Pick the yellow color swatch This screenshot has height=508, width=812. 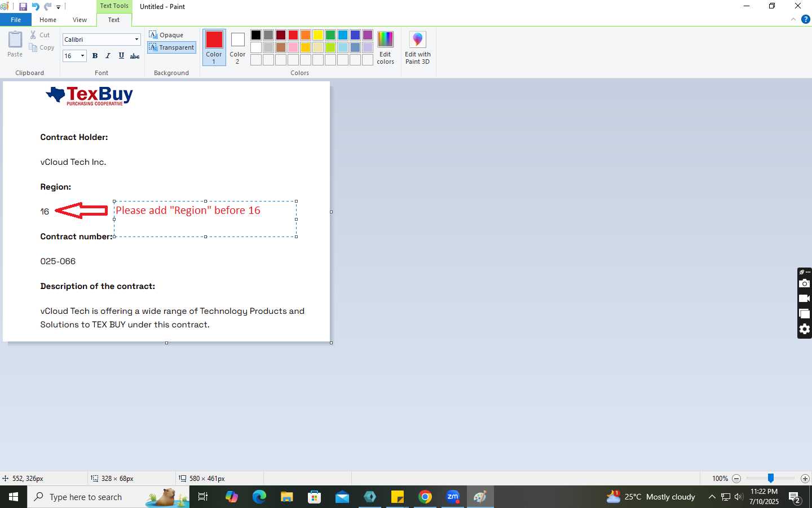pyautogui.click(x=318, y=35)
